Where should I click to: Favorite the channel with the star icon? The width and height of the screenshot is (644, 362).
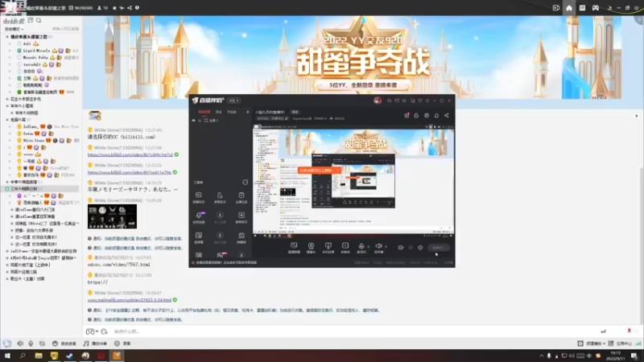114,8
